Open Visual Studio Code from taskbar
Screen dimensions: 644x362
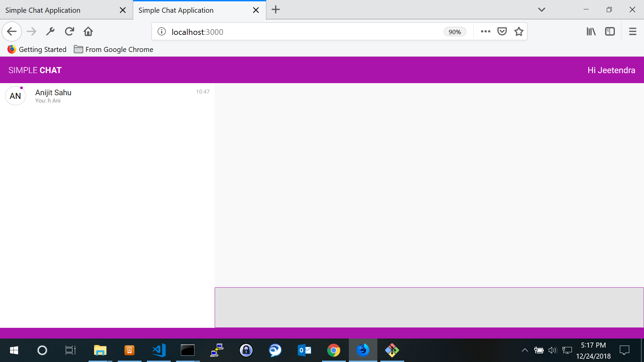tap(159, 350)
